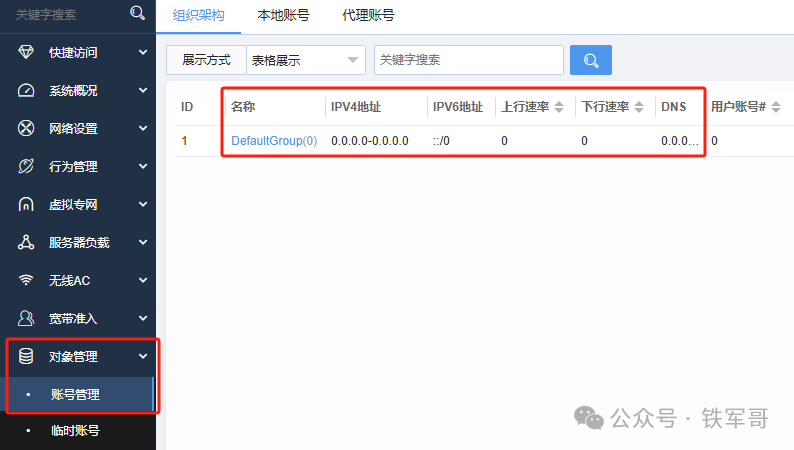Expand the 宽带准入 menu chevron
The image size is (794, 450).
pos(143,318)
